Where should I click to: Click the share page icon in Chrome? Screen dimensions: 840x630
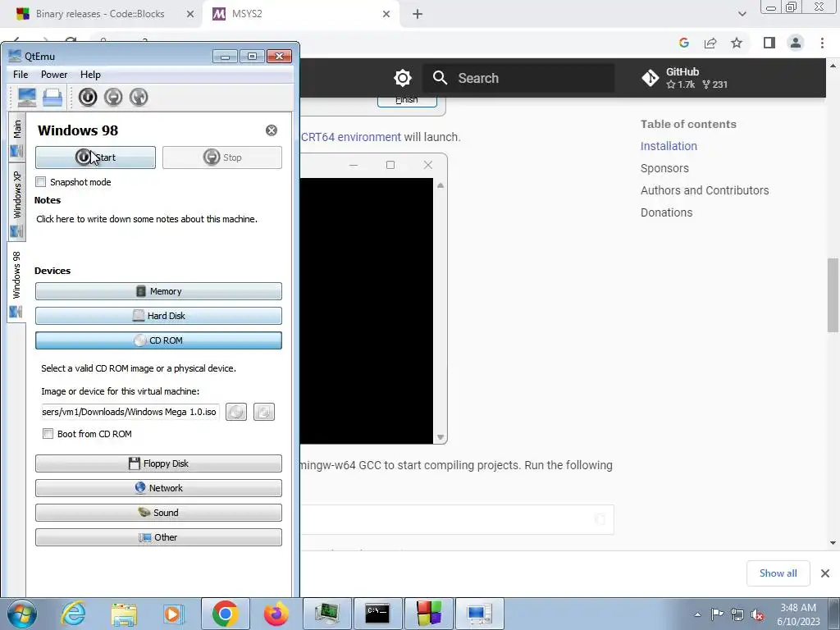click(x=710, y=43)
